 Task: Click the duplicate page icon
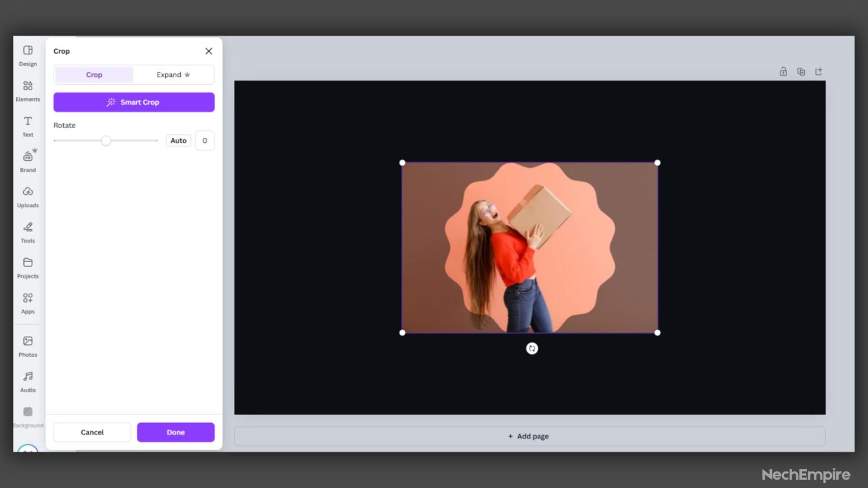coord(801,72)
